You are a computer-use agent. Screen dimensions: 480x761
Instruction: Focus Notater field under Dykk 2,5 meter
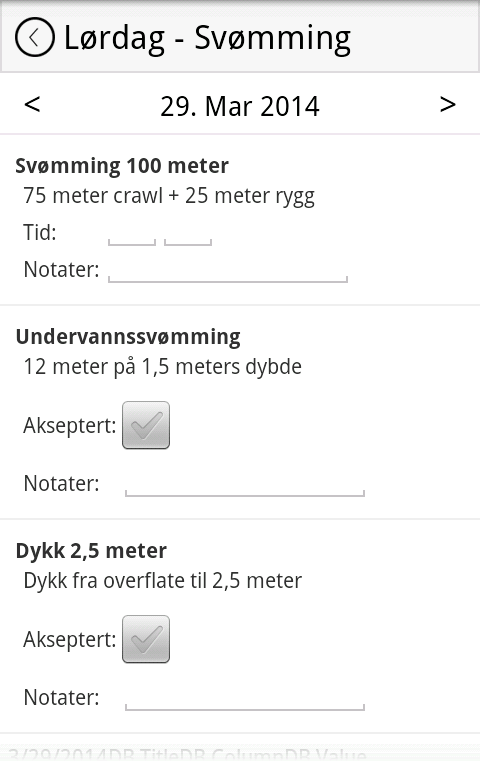coord(245,698)
